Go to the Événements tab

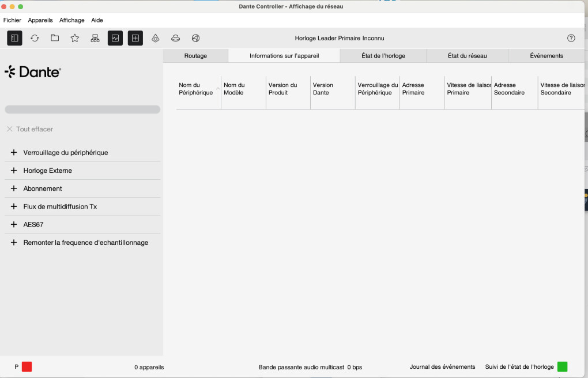[546, 56]
